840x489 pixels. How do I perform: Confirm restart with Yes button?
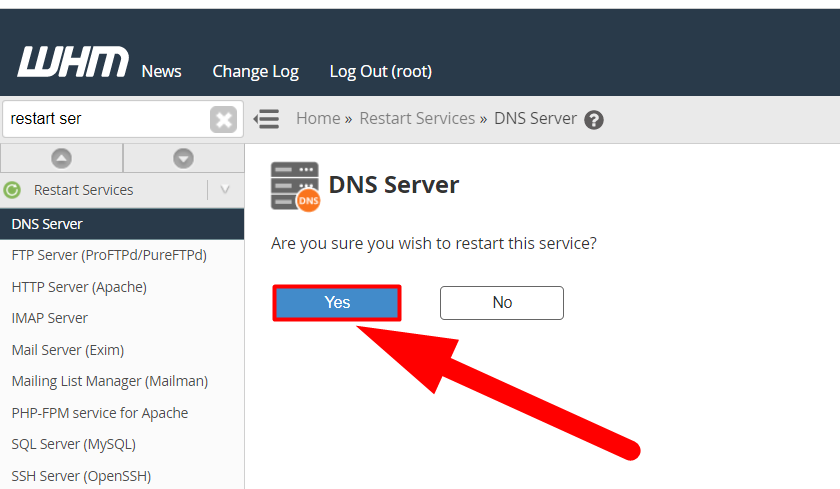(337, 303)
